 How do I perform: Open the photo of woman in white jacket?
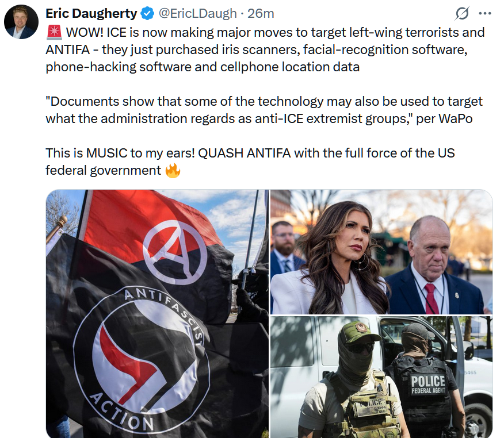pyautogui.click(x=381, y=252)
